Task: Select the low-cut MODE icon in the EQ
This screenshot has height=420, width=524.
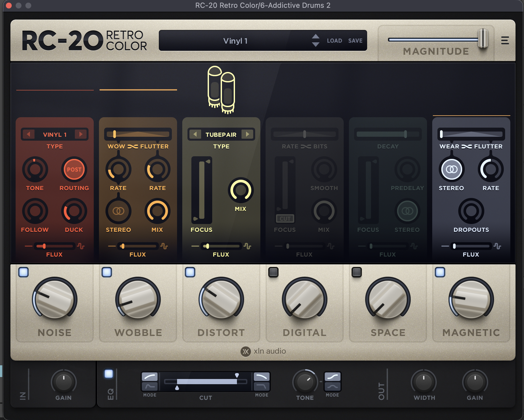Action: pyautogui.click(x=149, y=381)
